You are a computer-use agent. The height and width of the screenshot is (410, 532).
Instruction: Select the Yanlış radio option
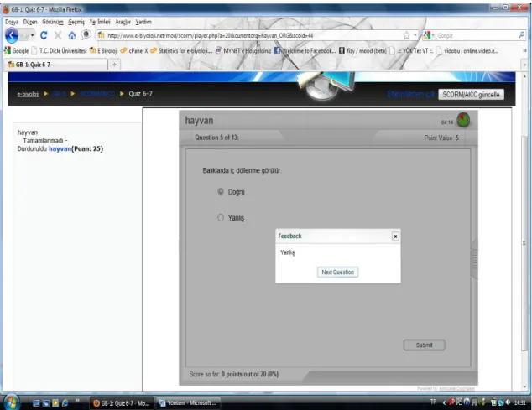[x=221, y=217]
